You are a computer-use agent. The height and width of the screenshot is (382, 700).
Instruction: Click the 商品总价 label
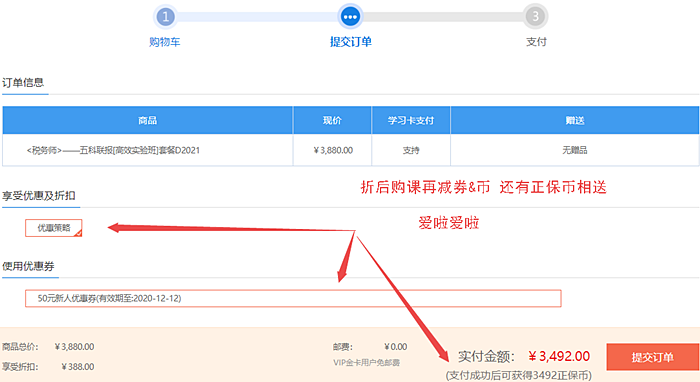(20, 347)
